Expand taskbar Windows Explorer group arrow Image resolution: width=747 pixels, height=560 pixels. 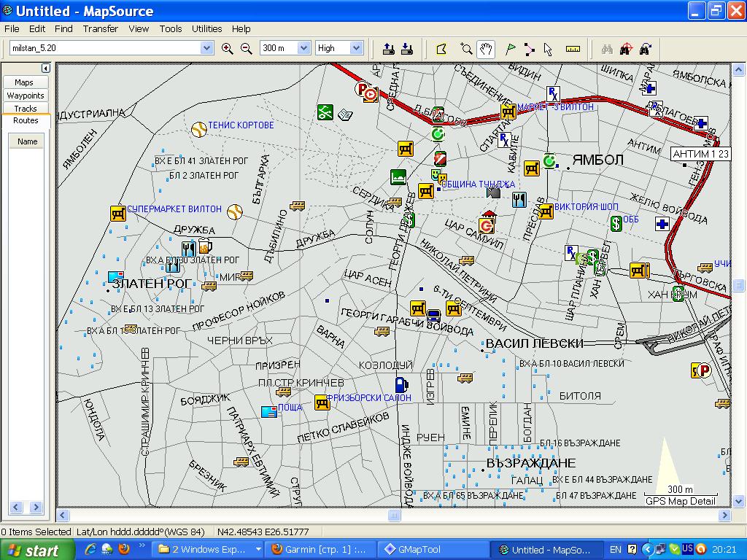258,550
